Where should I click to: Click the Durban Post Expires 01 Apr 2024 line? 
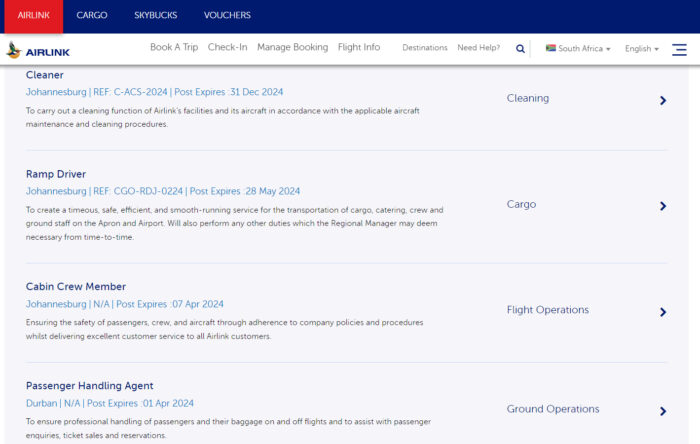(110, 403)
